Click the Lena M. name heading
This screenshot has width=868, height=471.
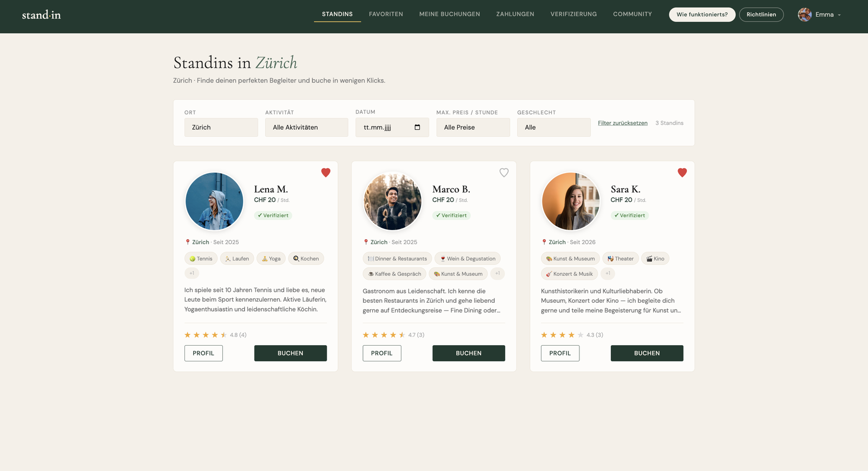(271, 189)
